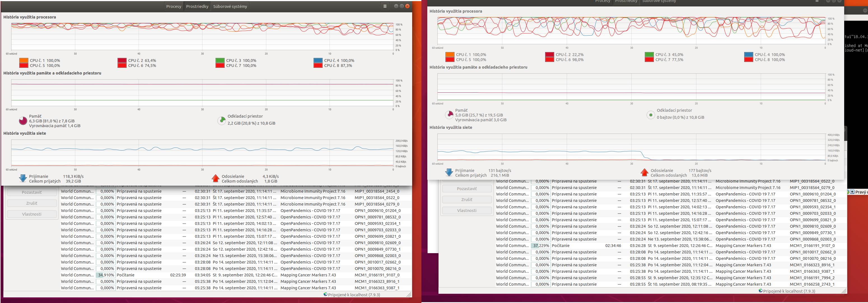The width and height of the screenshot is (868, 303).
Task: Open the Súborové systémy tab
Action: [230, 6]
